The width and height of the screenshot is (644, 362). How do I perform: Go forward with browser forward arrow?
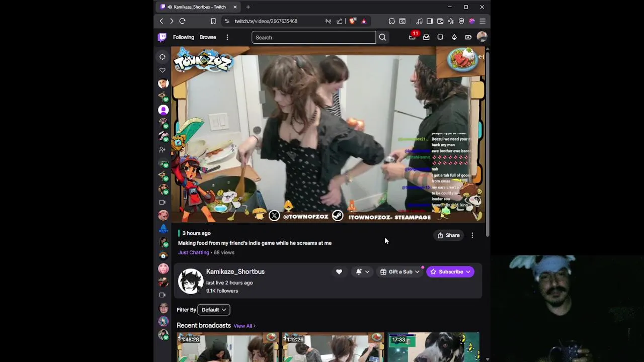pyautogui.click(x=172, y=21)
